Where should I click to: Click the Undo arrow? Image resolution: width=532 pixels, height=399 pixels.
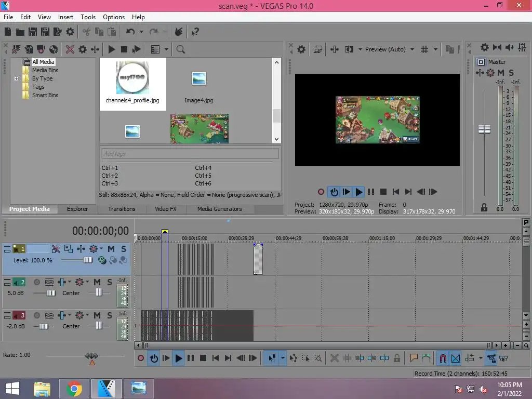pos(130,32)
